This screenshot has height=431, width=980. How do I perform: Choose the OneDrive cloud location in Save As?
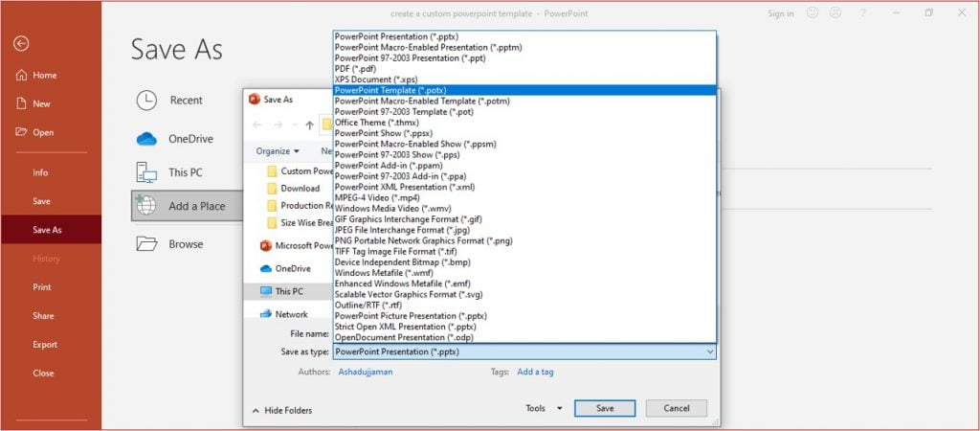(174, 139)
